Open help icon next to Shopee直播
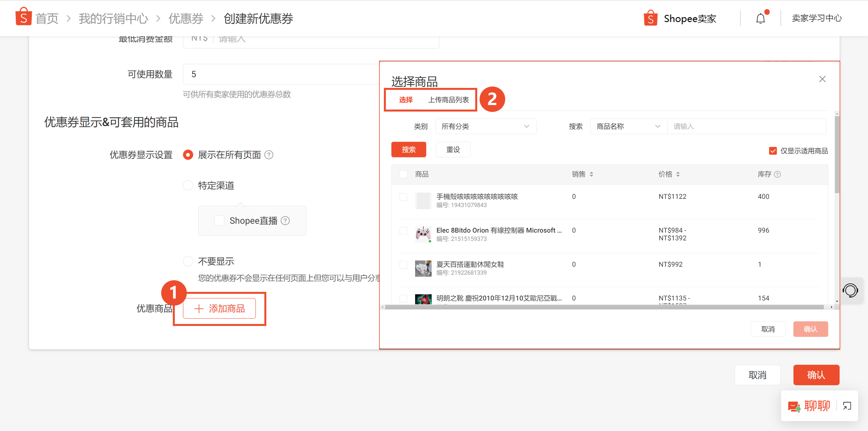 [x=285, y=221]
